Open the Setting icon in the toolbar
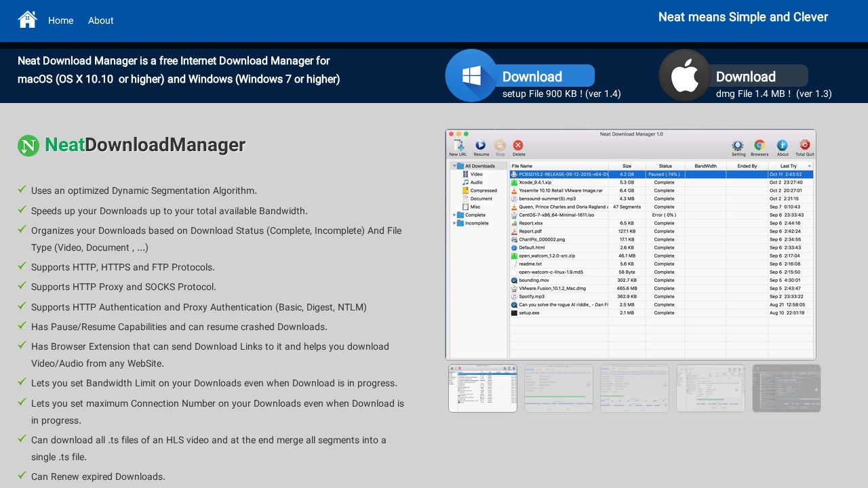Screen dimensions: 868x488 pyautogui.click(x=737, y=145)
